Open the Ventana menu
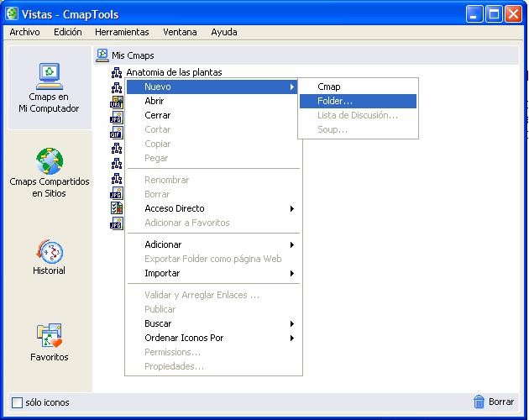The image size is (529, 420). (180, 32)
